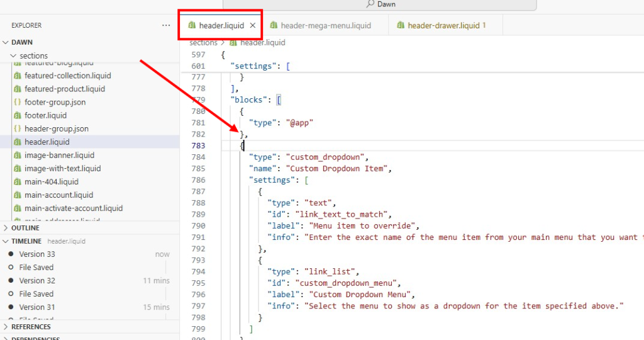Open the Explorer more actions ellipsis
The height and width of the screenshot is (340, 644).
(x=166, y=26)
